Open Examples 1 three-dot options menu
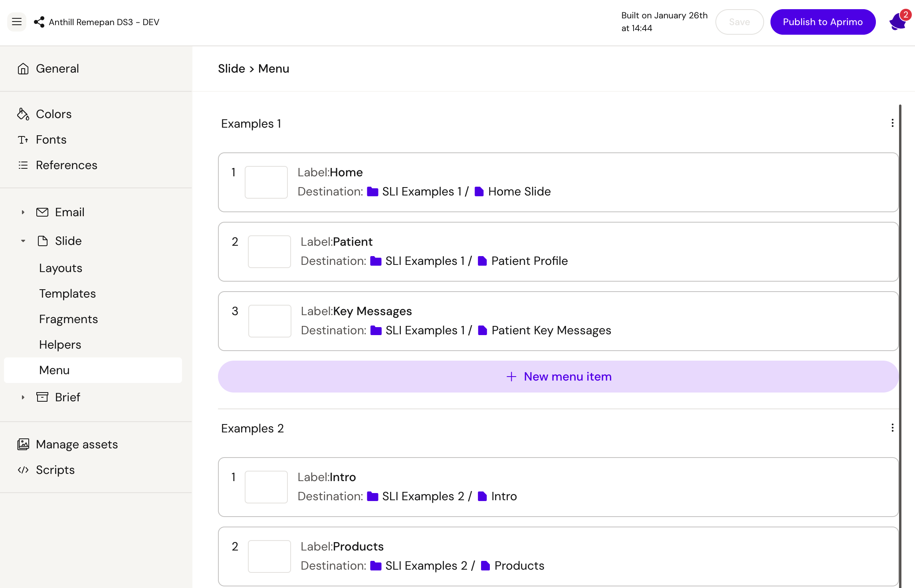The image size is (915, 588). [x=892, y=123]
